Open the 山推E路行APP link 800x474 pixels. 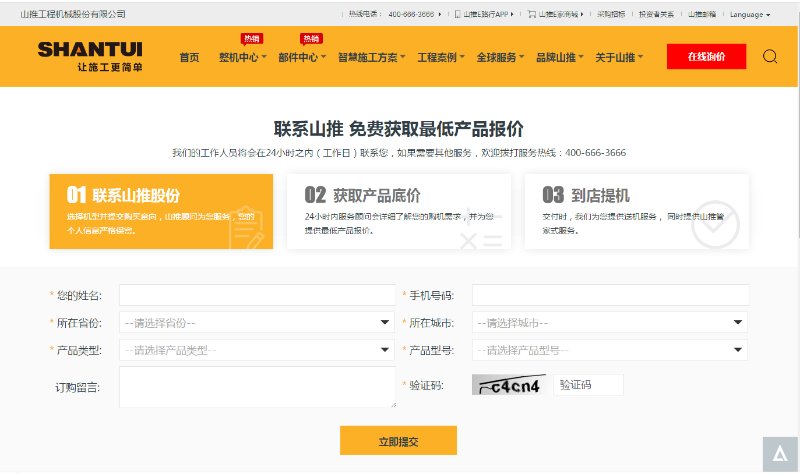point(486,14)
